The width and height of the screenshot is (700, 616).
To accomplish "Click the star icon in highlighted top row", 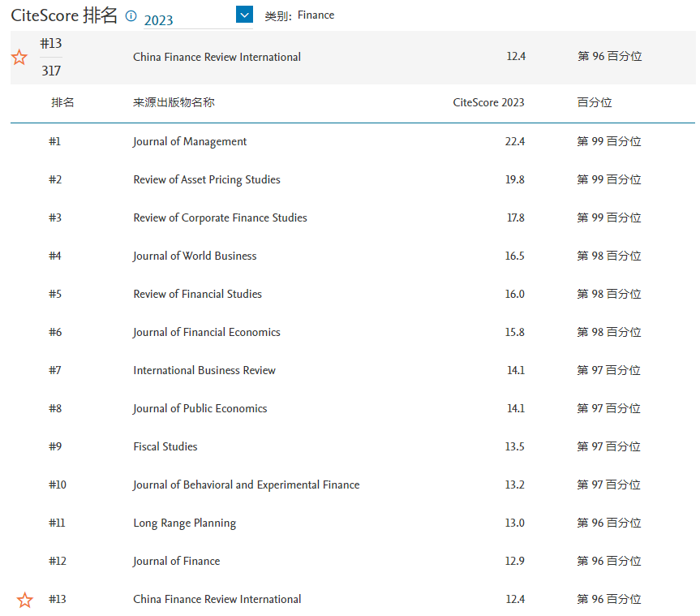I will pyautogui.click(x=19, y=58).
